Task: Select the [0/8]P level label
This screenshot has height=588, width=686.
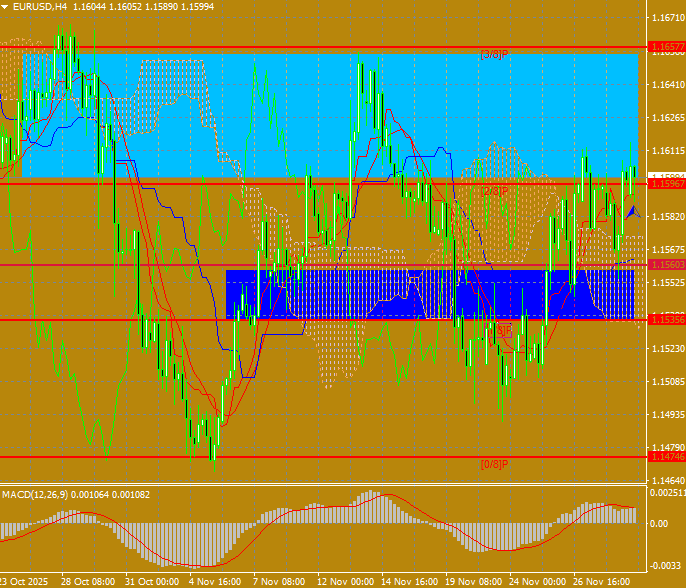Action: [494, 464]
